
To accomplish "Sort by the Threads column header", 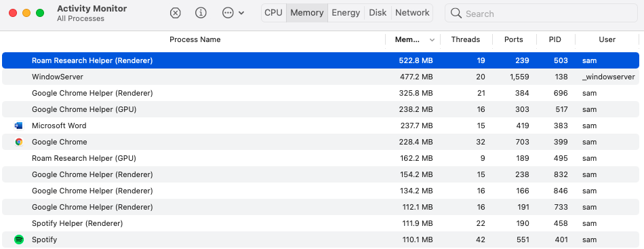I will coord(466,39).
